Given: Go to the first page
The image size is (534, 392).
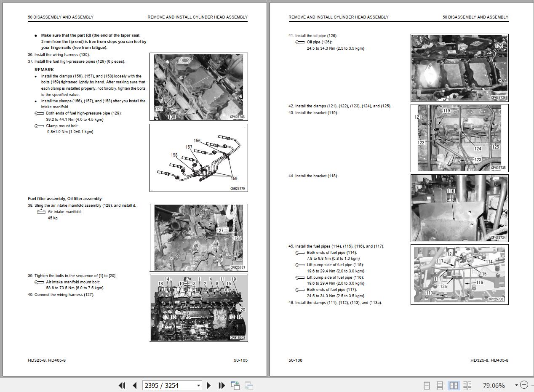Looking at the screenshot, I should coord(122,385).
